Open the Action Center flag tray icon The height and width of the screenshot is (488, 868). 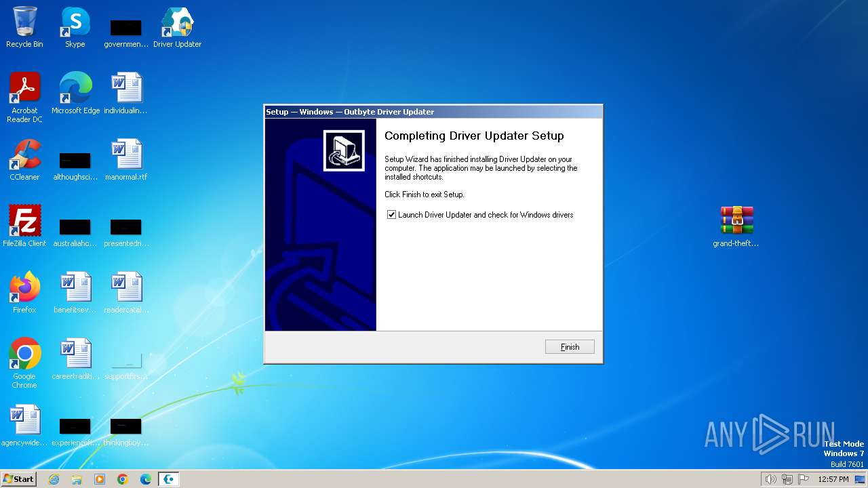(804, 479)
